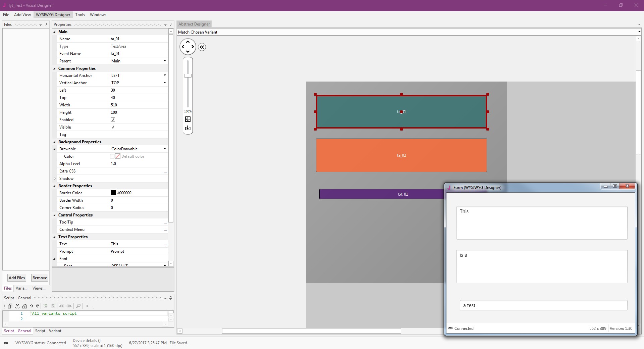Toggle the Visible property checkbox
Screen dimensions: 644x349
pos(113,127)
